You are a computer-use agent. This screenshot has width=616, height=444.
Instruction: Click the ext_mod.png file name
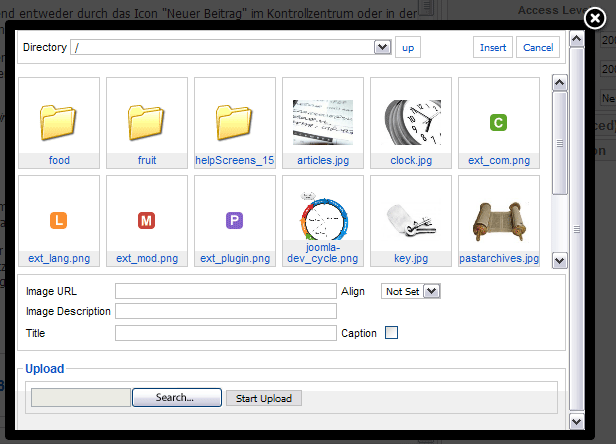(x=147, y=259)
